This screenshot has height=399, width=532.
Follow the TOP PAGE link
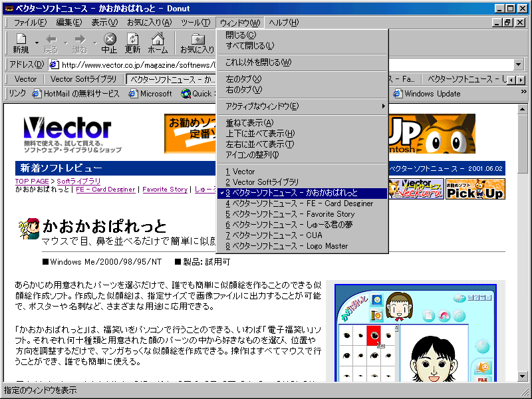(32, 181)
